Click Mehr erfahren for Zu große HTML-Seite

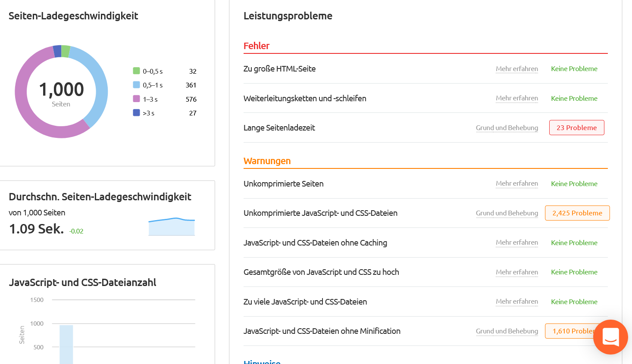[x=517, y=68]
